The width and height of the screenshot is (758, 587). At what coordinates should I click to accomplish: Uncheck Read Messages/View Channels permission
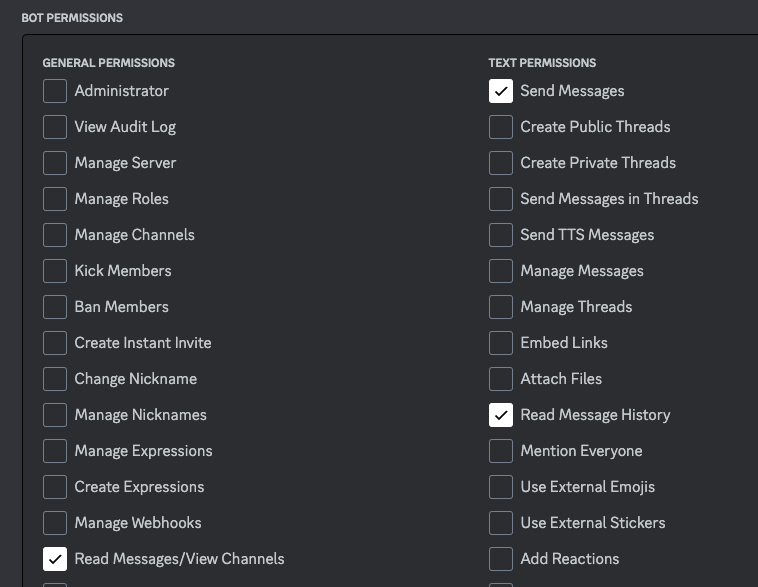55,559
